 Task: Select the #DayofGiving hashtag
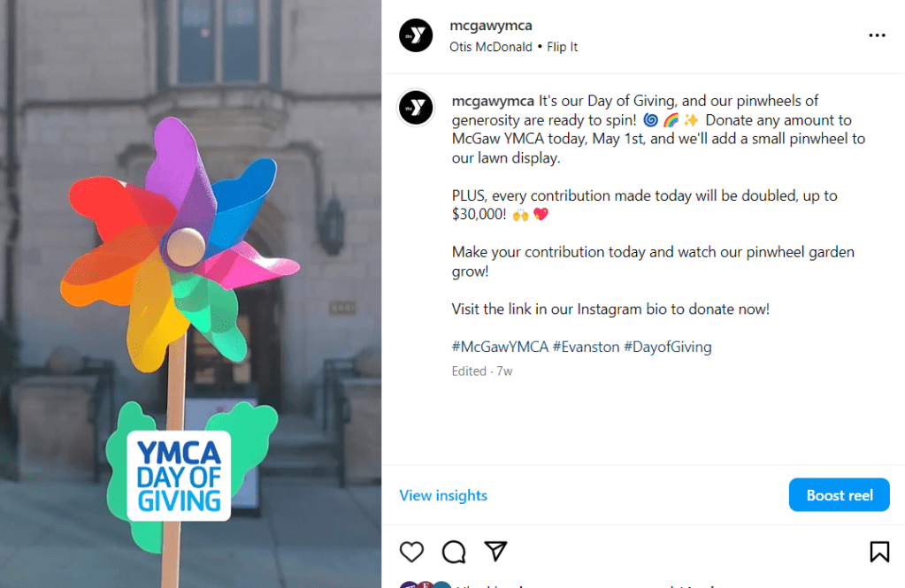click(x=667, y=347)
